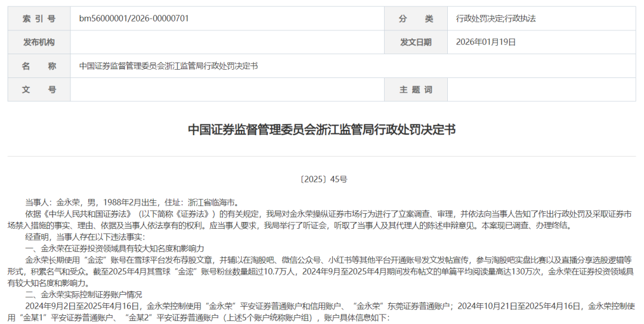Click the empty 主题词 value cell

click(541, 90)
